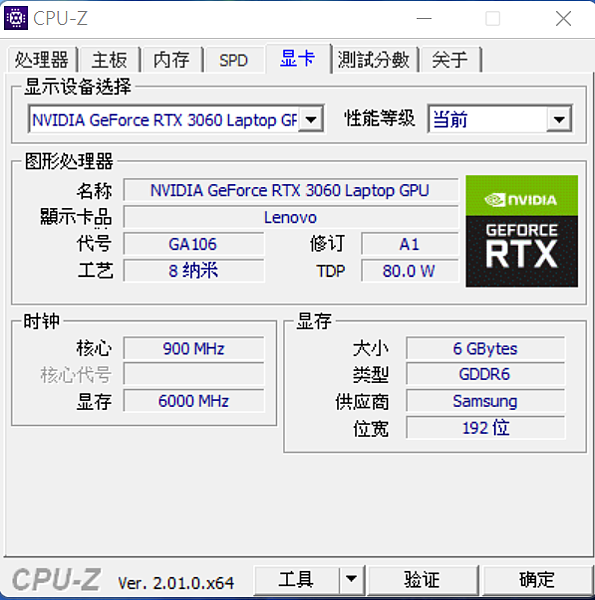Click the 80.0 W TDP value
The image size is (595, 600).
tap(409, 271)
